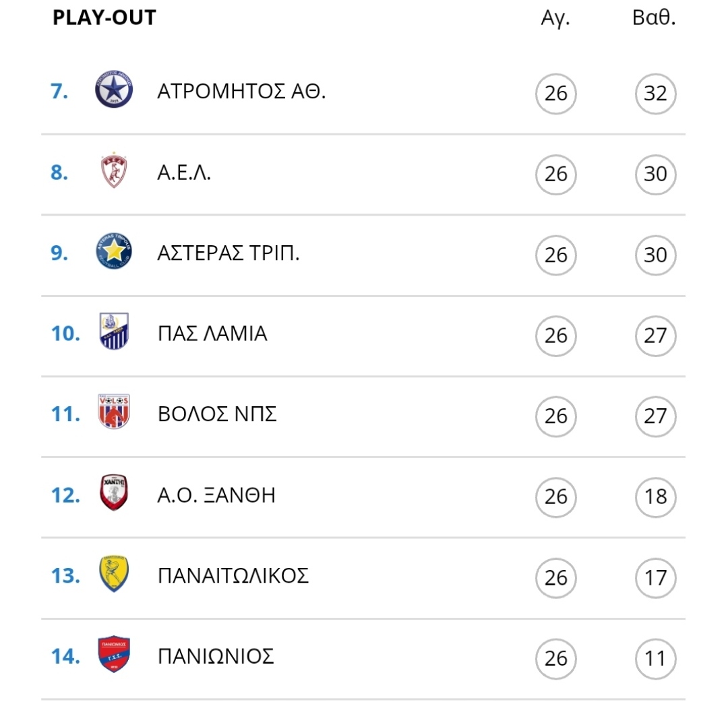
Task: Open the ΑΣΤΕΡΑΣ ΤΡΙΠ. team link
Action: point(229,253)
